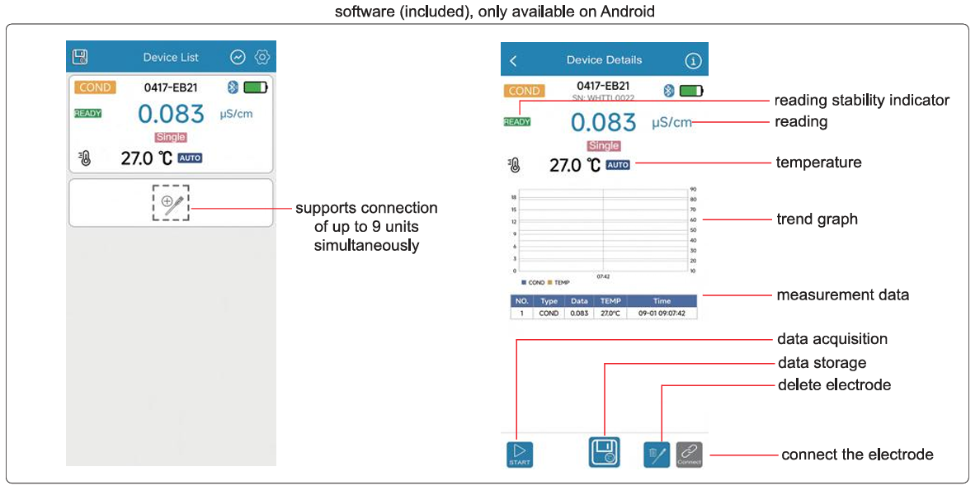980x495 pixels.
Task: Open the 0417-EB21 device name in Device List
Action: click(x=171, y=87)
